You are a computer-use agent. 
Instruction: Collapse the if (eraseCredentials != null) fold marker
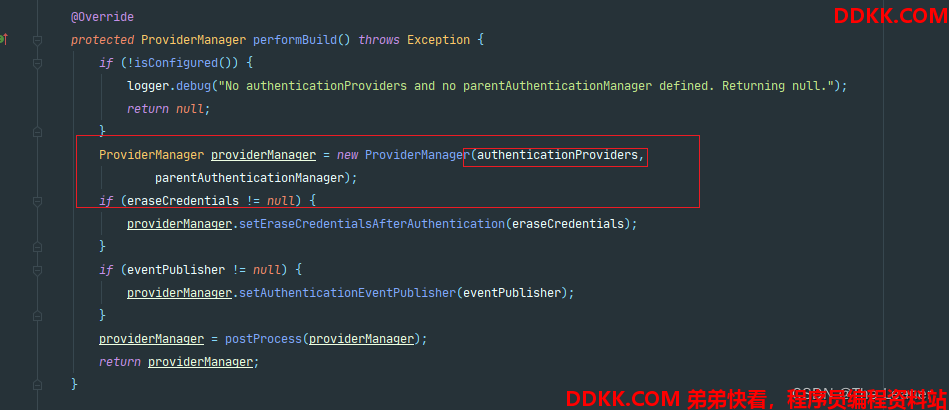(38, 200)
